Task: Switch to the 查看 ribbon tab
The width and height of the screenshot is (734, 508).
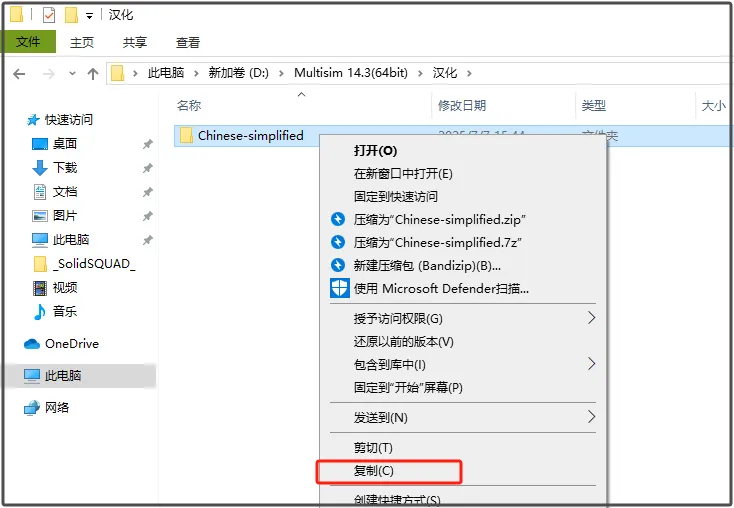Action: pos(188,43)
